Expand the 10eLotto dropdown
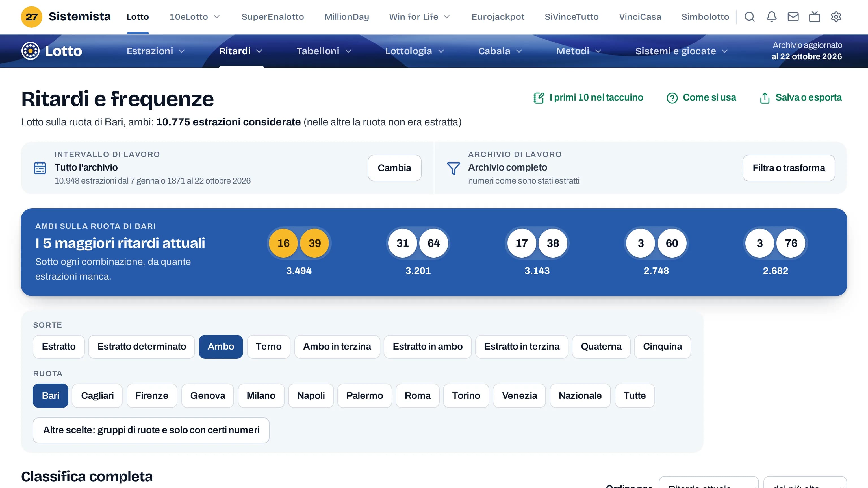The image size is (868, 488). tap(194, 17)
